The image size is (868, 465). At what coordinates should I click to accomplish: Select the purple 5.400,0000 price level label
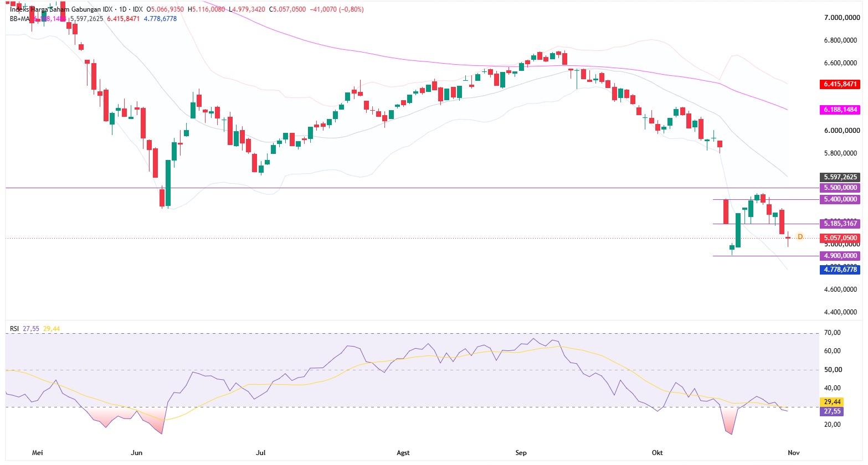pyautogui.click(x=840, y=199)
